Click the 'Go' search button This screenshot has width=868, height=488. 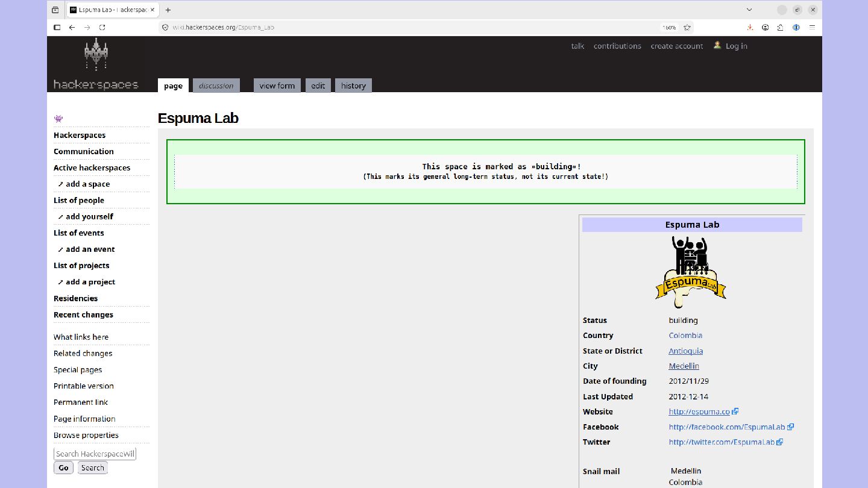click(x=63, y=468)
